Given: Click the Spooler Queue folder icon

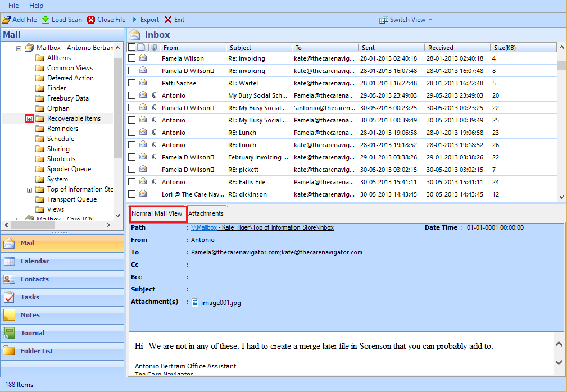Looking at the screenshot, I should point(40,169).
